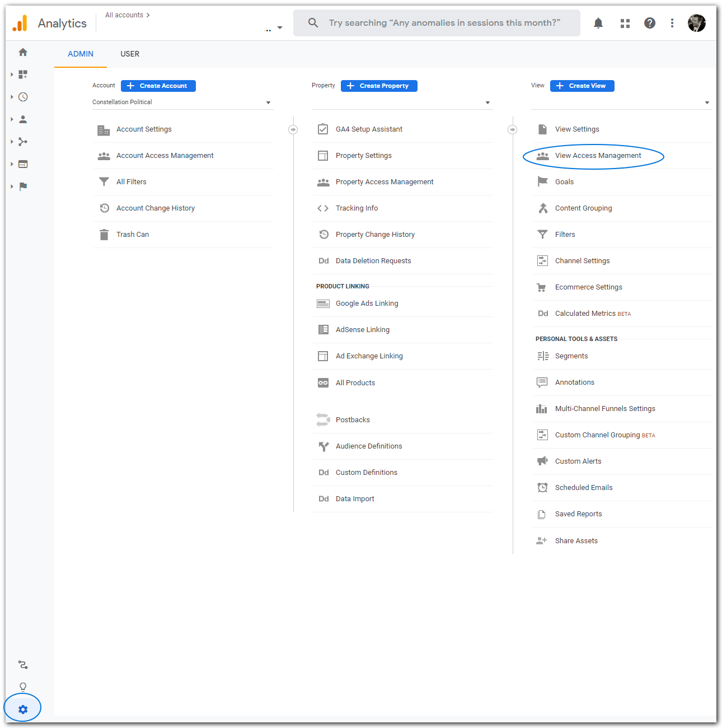Click the search magnifier icon
This screenshot has height=728, width=722.
click(313, 23)
